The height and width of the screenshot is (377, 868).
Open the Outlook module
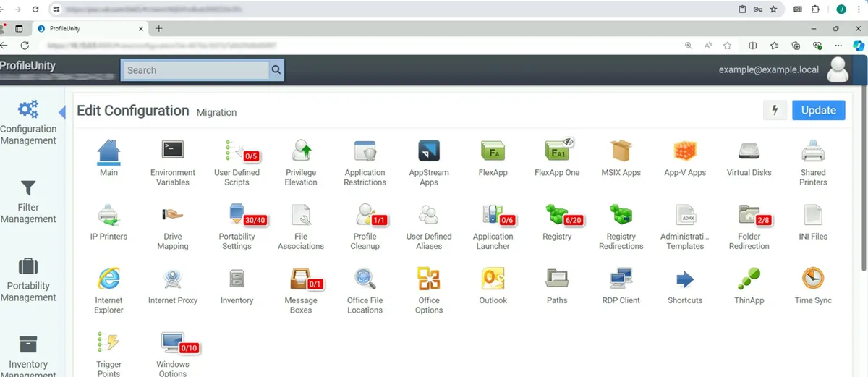[x=493, y=286]
